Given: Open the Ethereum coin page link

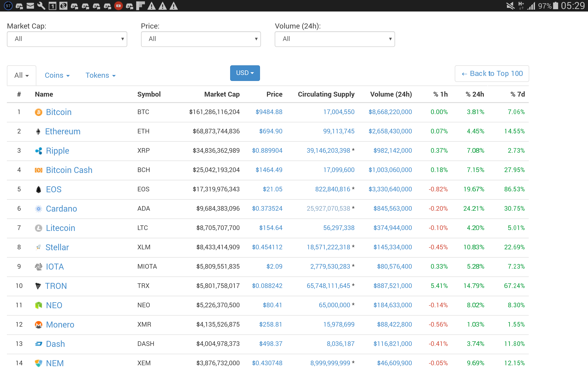Looking at the screenshot, I should (63, 131).
